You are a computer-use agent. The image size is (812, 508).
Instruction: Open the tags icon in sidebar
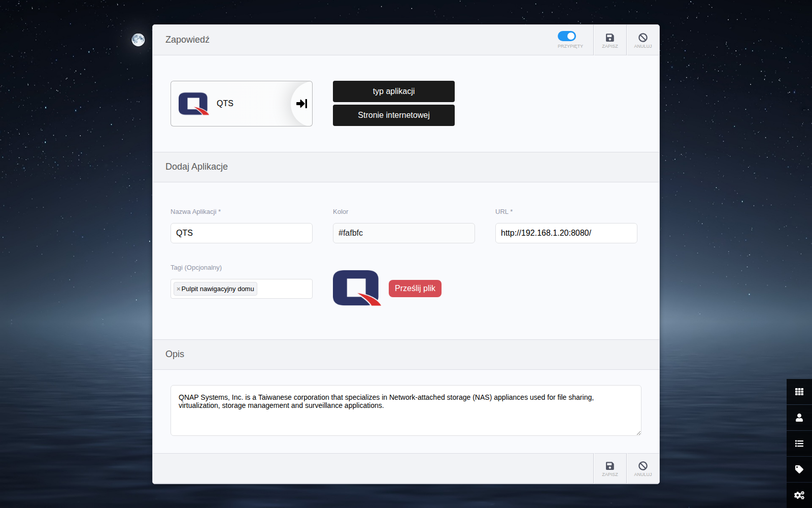pyautogui.click(x=799, y=469)
